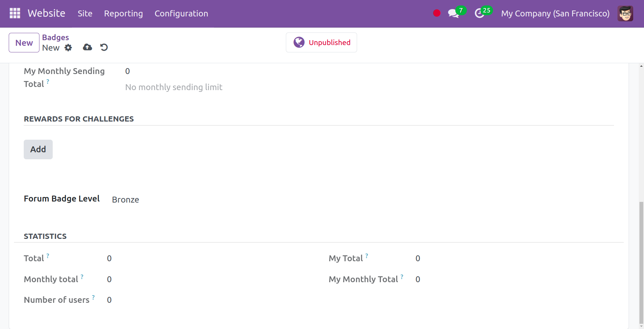This screenshot has width=644, height=329.
Task: Save the record with cloud icon
Action: pos(87,47)
